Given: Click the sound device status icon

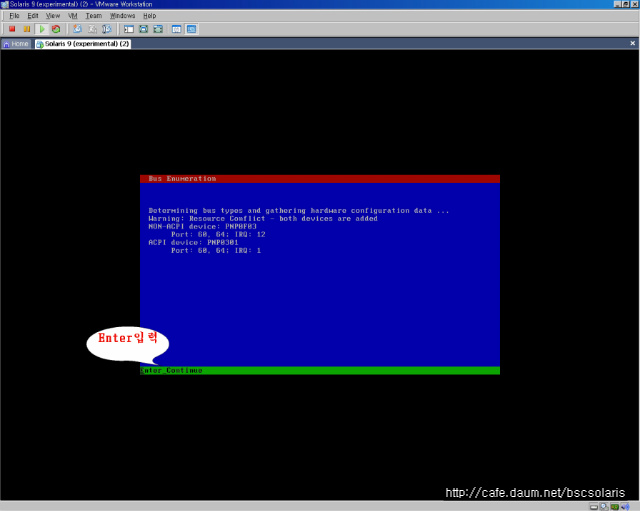Looking at the screenshot, I should 625,507.
